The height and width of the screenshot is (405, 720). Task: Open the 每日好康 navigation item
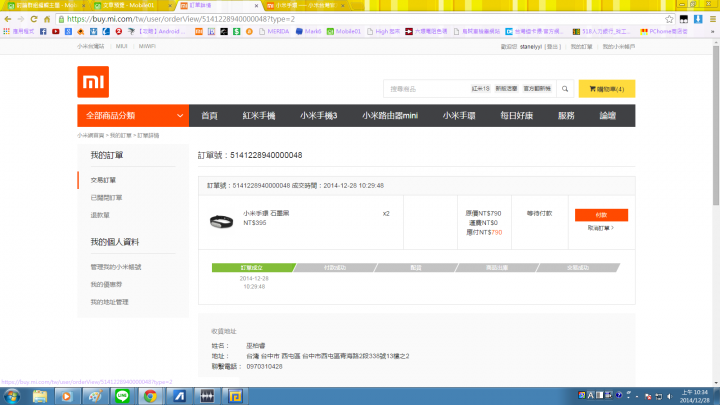(x=517, y=116)
